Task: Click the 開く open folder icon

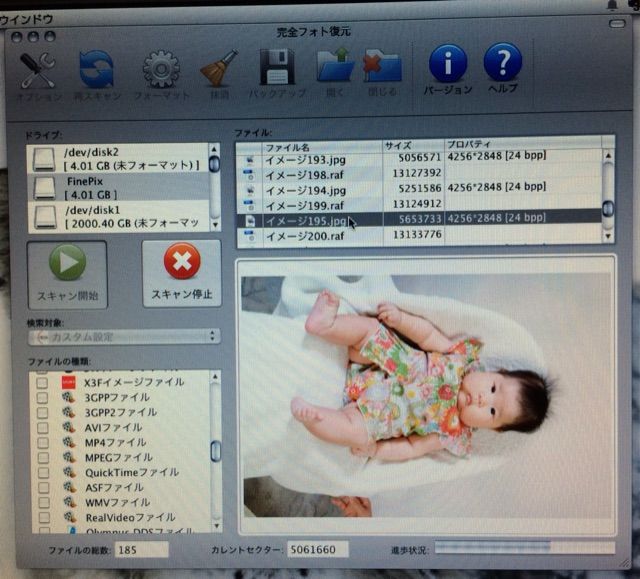Action: click(x=335, y=65)
